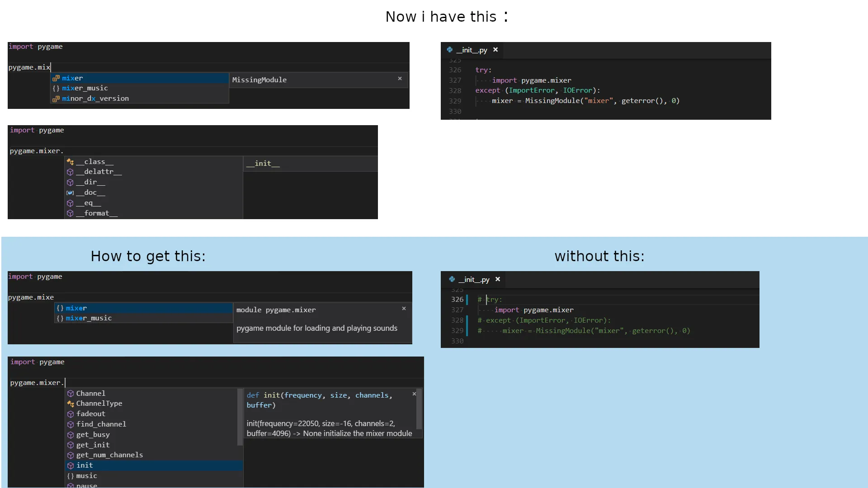Viewport: 868px width, 488px height.
Task: Click icon beside mixer_music in top suggestion list
Action: point(56,89)
